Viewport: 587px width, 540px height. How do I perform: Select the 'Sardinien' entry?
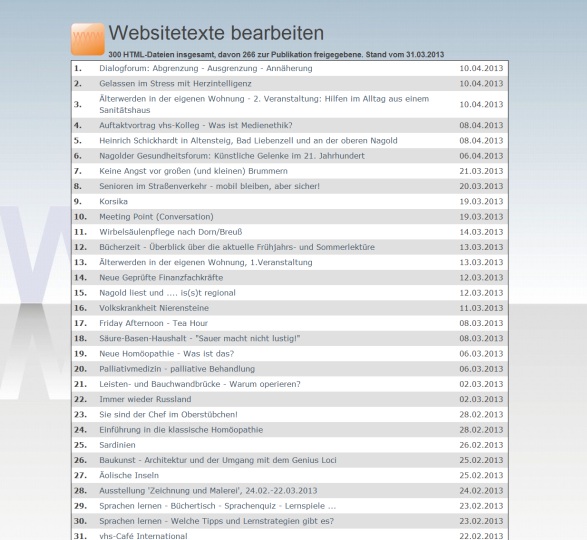(117, 445)
